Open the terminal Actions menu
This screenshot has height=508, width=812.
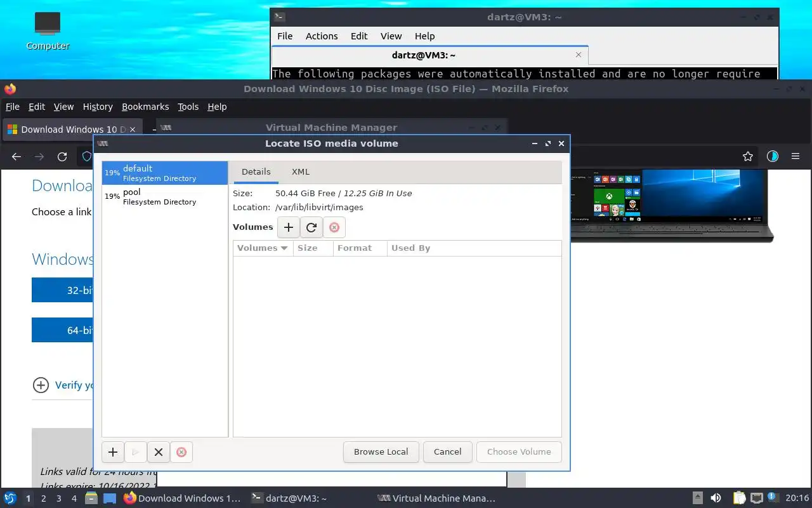point(322,36)
